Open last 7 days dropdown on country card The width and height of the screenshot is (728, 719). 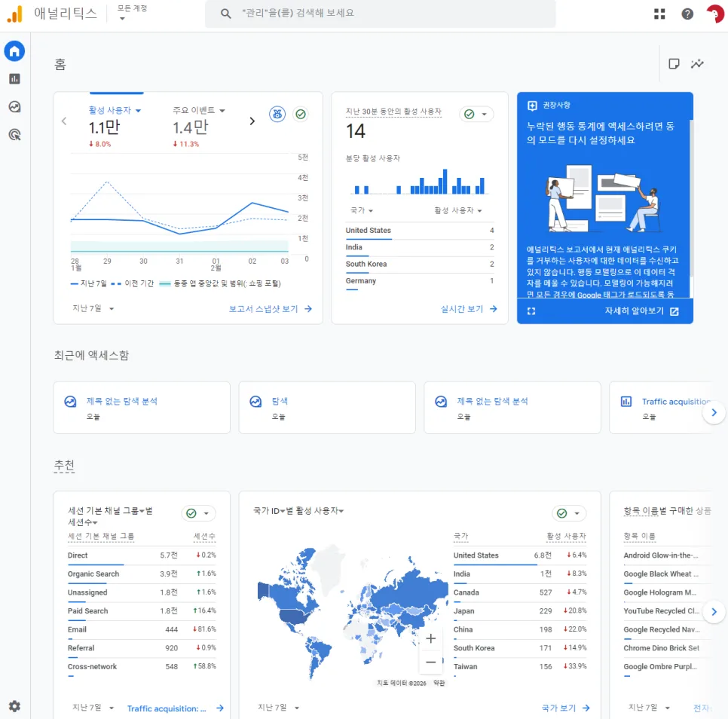point(278,708)
